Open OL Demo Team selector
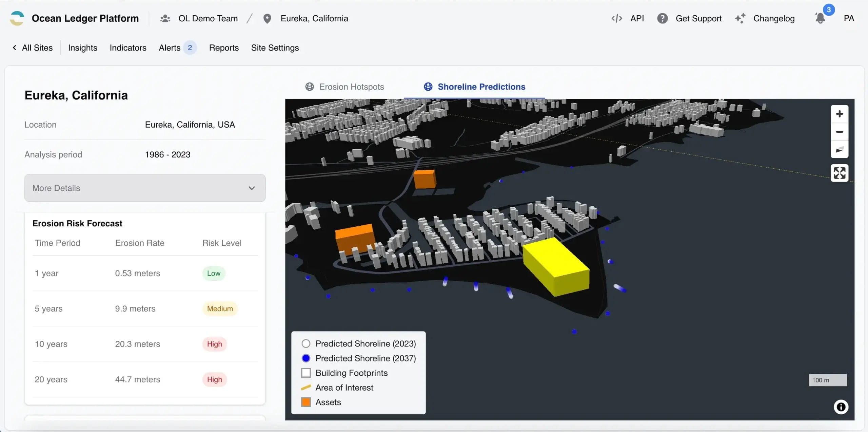Viewport: 868px width, 432px height. pyautogui.click(x=208, y=18)
